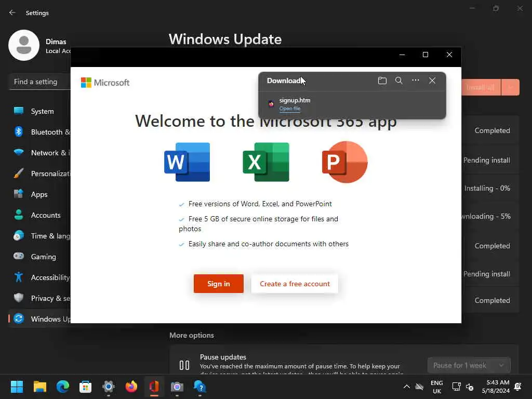Select Windows Update in Settings sidebar
Image resolution: width=532 pixels, height=399 pixels.
39,319
